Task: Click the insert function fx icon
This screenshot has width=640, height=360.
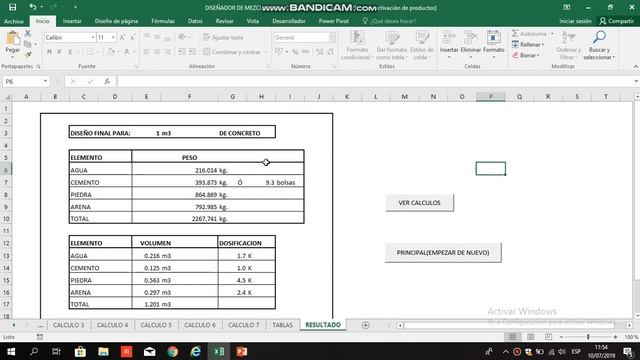Action: (107, 81)
